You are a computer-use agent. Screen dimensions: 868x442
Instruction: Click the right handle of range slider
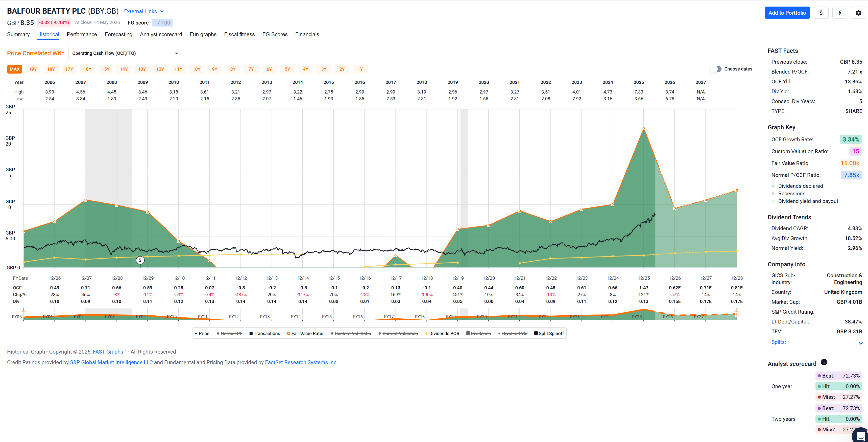pyautogui.click(x=737, y=314)
